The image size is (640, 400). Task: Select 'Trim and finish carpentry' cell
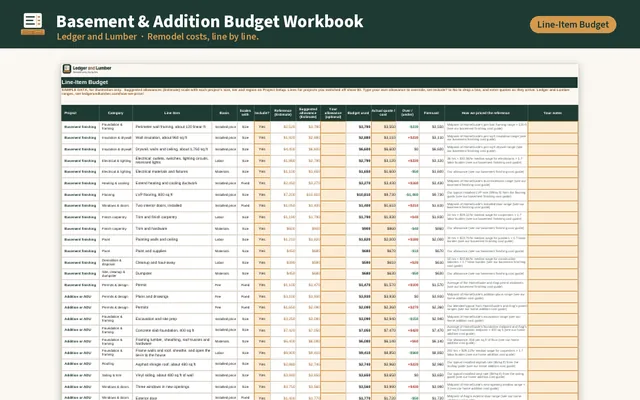coord(172,217)
